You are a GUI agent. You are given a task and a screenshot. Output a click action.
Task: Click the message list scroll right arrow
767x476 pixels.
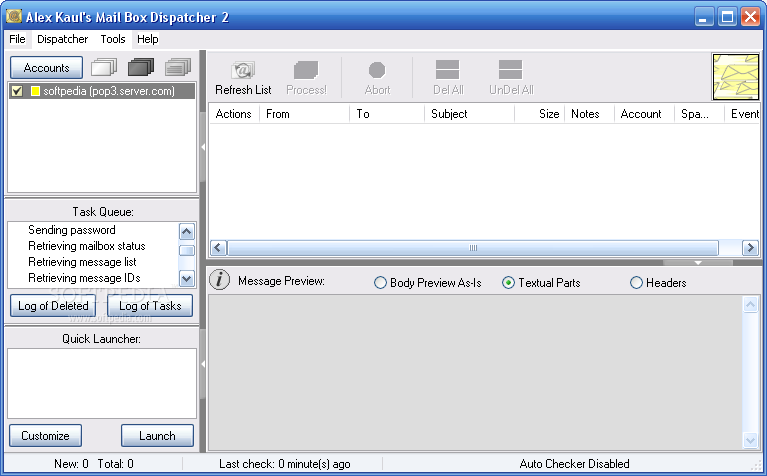coord(750,248)
